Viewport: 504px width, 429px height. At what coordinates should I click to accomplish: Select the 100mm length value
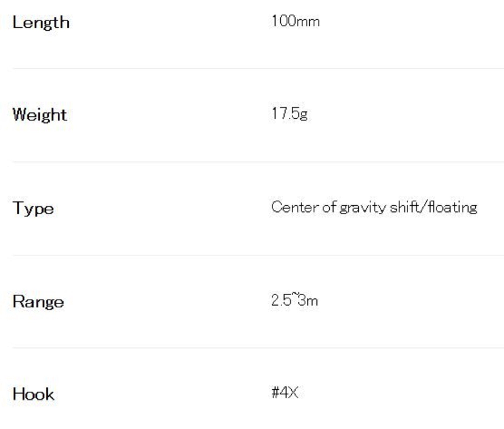pyautogui.click(x=295, y=21)
